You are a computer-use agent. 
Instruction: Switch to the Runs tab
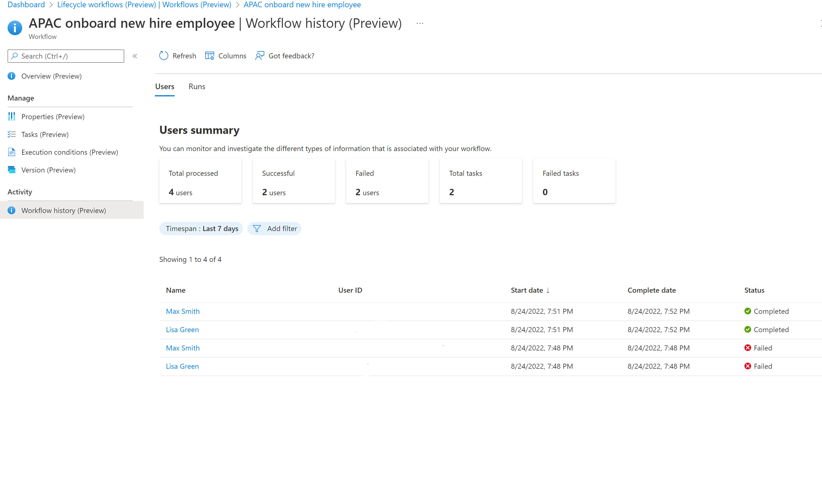coord(197,86)
